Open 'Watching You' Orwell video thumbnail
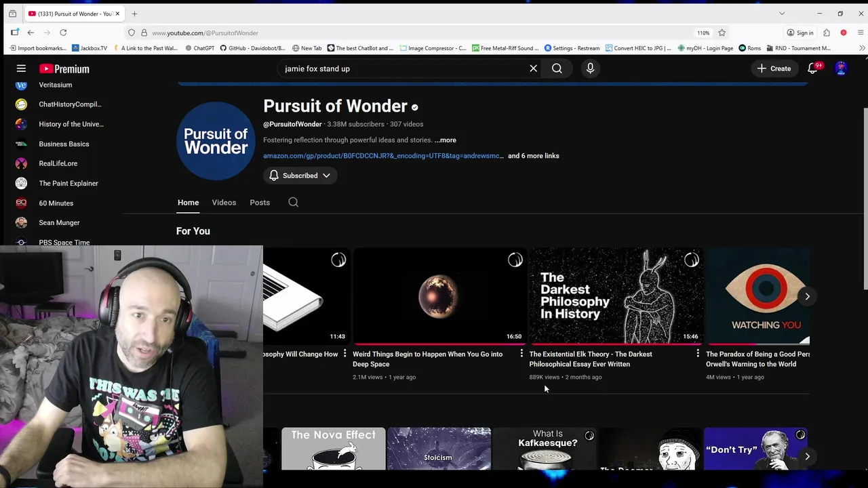Viewport: 868px width, 488px height. (x=758, y=296)
